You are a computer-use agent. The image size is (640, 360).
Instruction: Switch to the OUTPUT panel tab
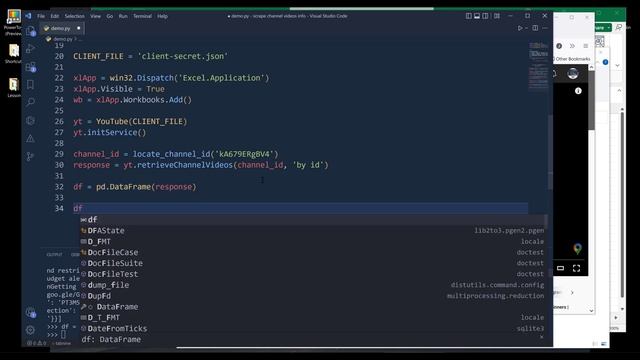(54, 254)
